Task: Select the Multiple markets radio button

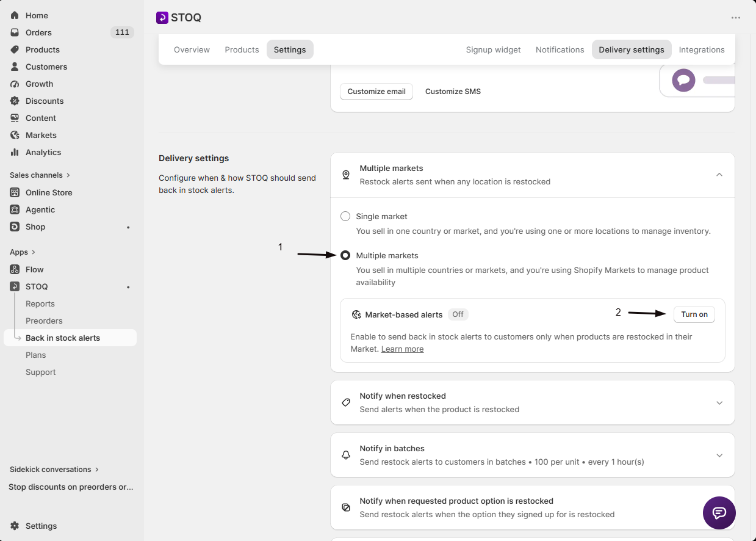Action: click(345, 255)
